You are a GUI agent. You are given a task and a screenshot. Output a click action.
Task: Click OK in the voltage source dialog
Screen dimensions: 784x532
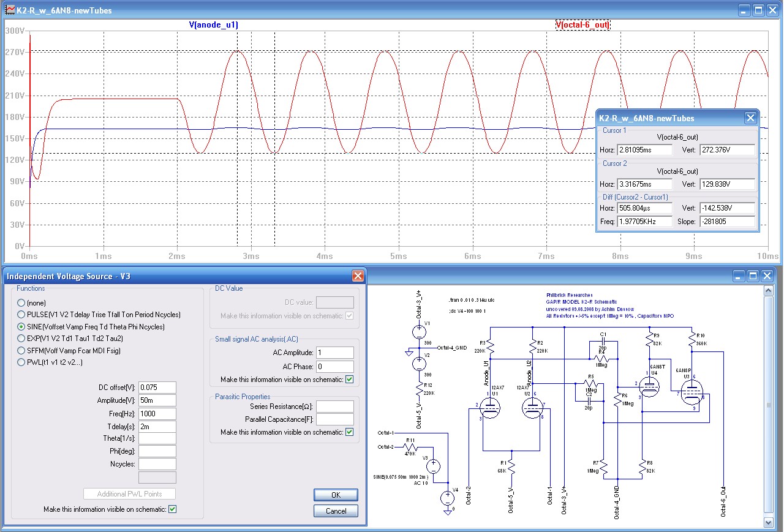coord(336,495)
